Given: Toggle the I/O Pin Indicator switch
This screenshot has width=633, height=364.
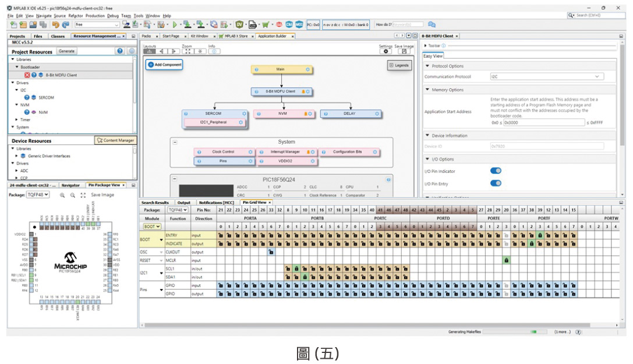Looking at the screenshot, I should point(496,171).
